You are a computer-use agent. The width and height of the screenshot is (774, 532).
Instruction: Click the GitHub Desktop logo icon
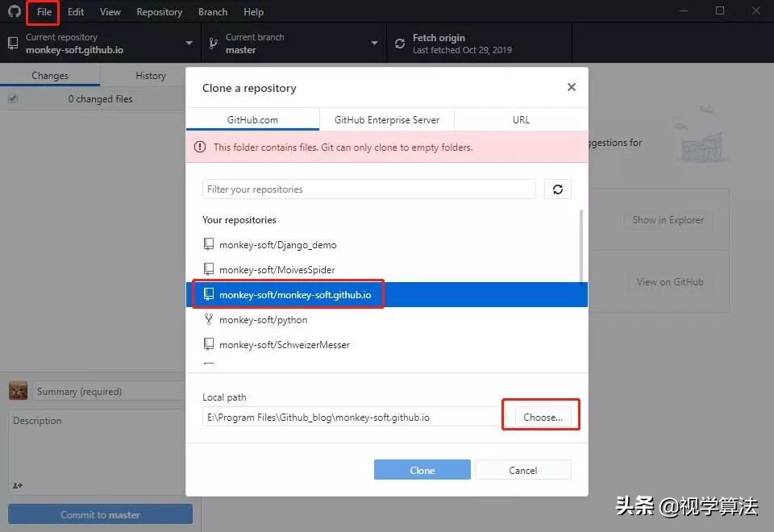[14, 11]
